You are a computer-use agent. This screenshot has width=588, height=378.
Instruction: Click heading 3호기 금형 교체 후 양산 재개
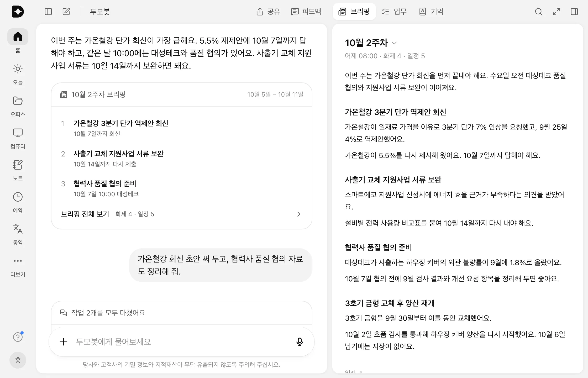390,303
